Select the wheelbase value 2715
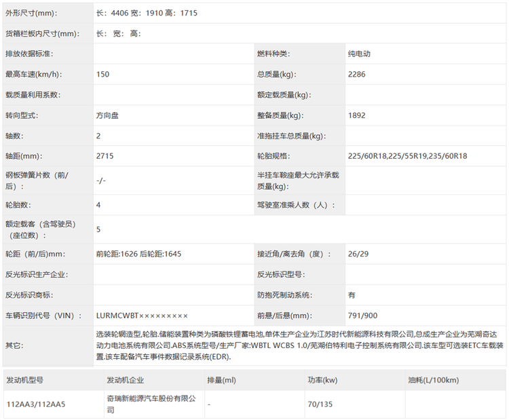 [105, 156]
